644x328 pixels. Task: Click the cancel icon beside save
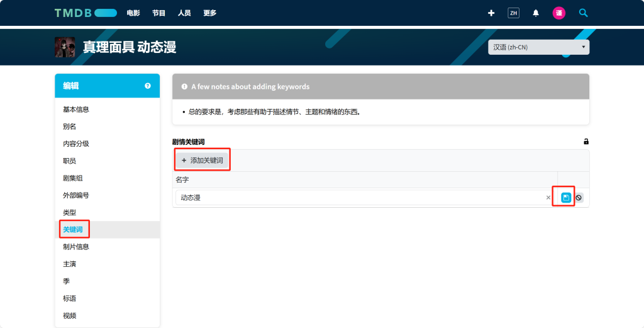coord(579,198)
